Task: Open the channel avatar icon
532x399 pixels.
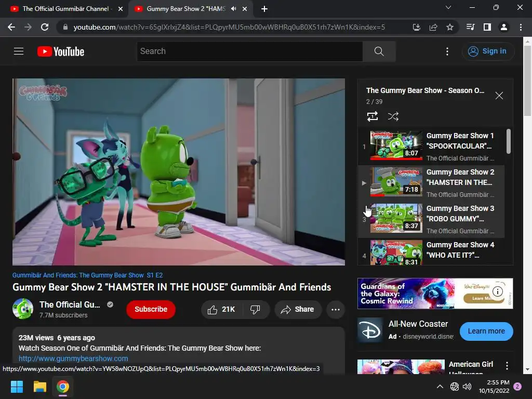Action: coord(23,309)
